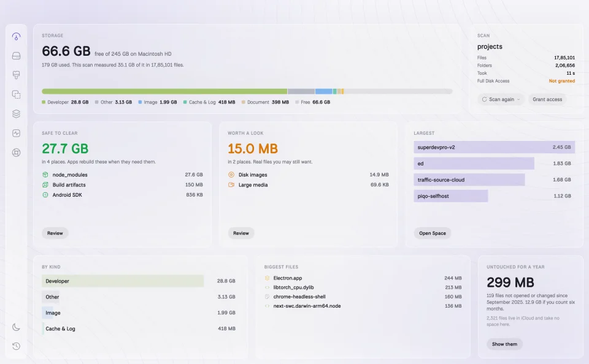Open the overview gauge icon in sidebar
The image size is (589, 364).
click(16, 36)
